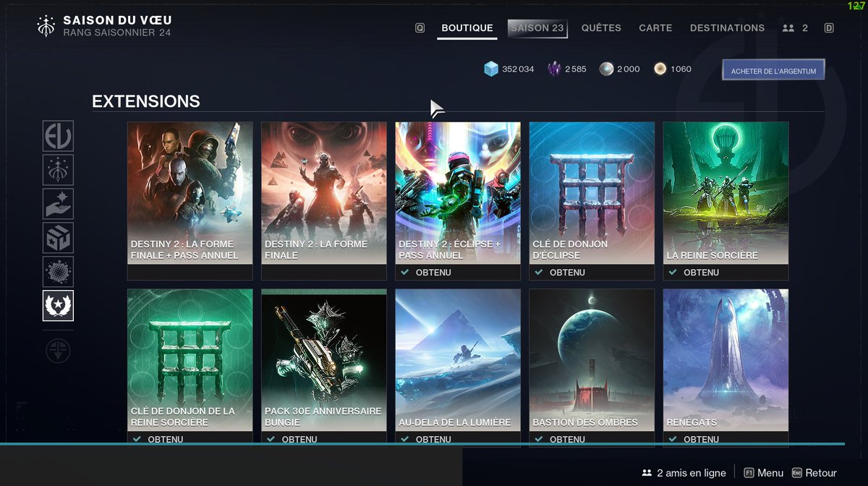Select the dotted sphere sidebar category
Screen dimensions: 868x486
(x=58, y=272)
